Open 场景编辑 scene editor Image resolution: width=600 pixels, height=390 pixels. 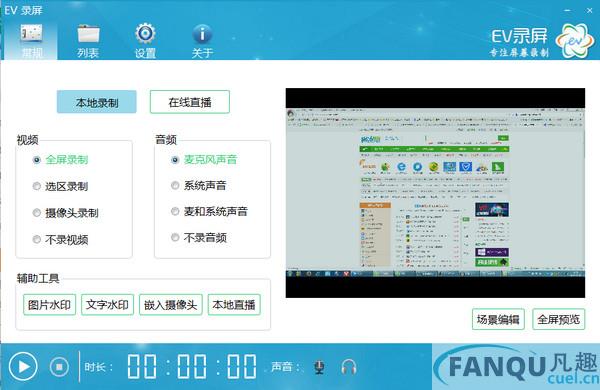click(498, 319)
